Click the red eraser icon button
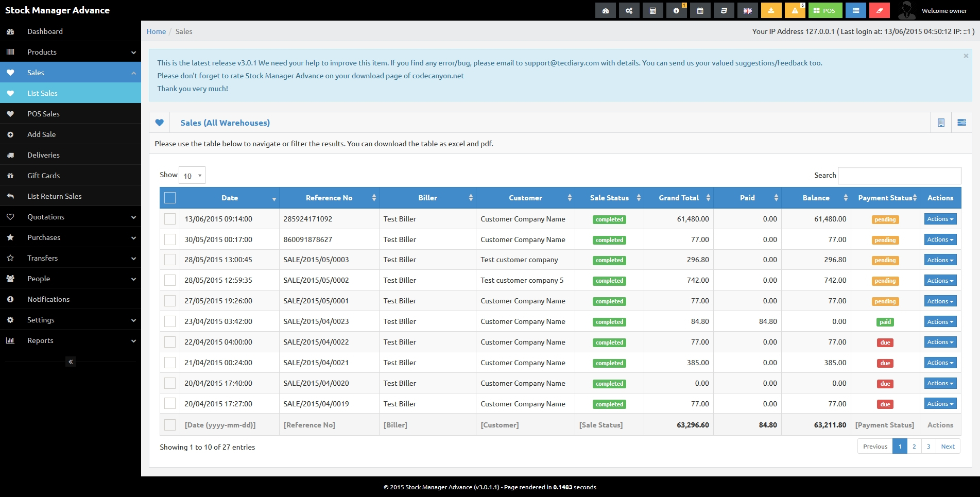The width and height of the screenshot is (980, 497). [879, 11]
